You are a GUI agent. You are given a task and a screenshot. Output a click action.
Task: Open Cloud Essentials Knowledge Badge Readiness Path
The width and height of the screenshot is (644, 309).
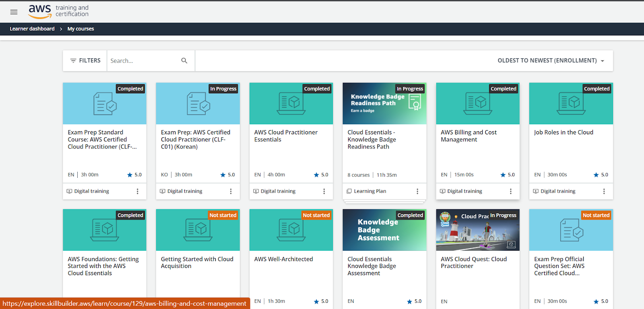[x=372, y=140]
